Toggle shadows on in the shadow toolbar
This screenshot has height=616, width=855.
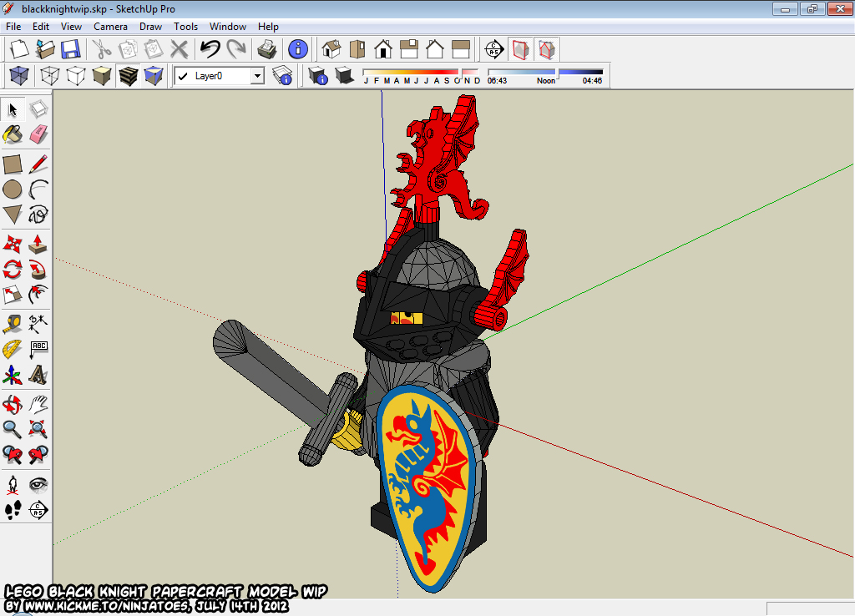pos(343,77)
